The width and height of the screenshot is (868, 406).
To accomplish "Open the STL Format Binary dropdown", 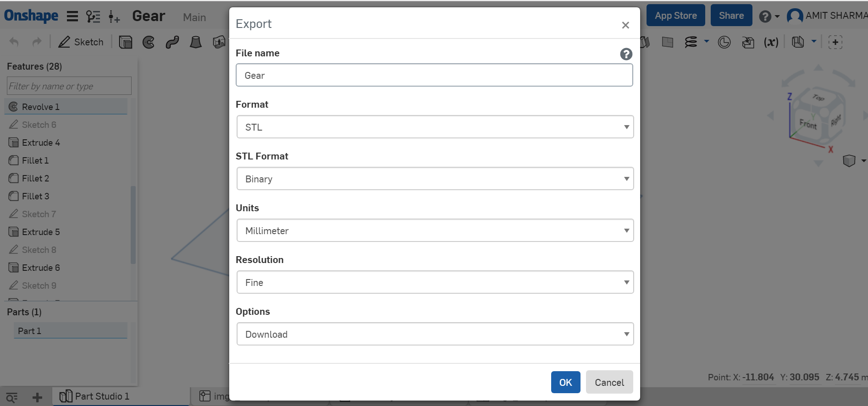I will (435, 179).
